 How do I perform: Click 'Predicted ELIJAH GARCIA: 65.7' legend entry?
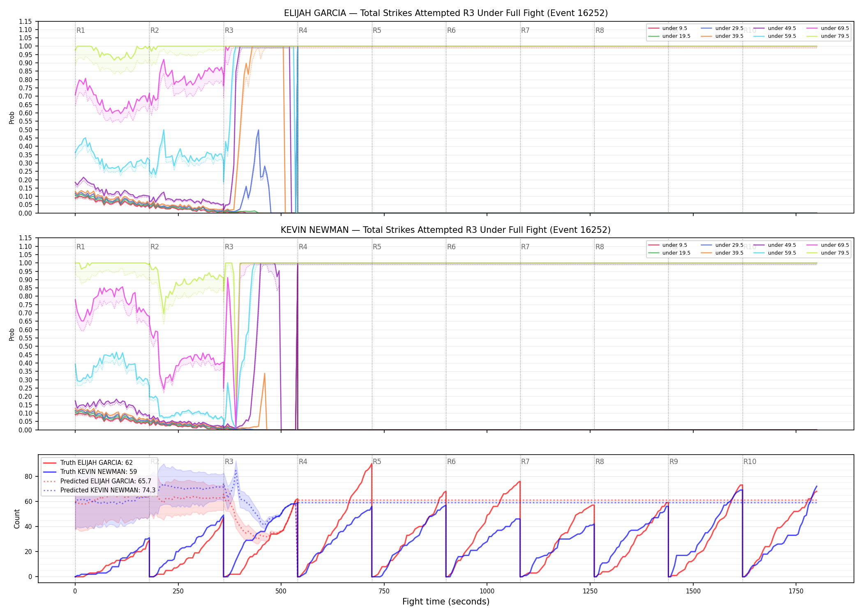(x=97, y=481)
